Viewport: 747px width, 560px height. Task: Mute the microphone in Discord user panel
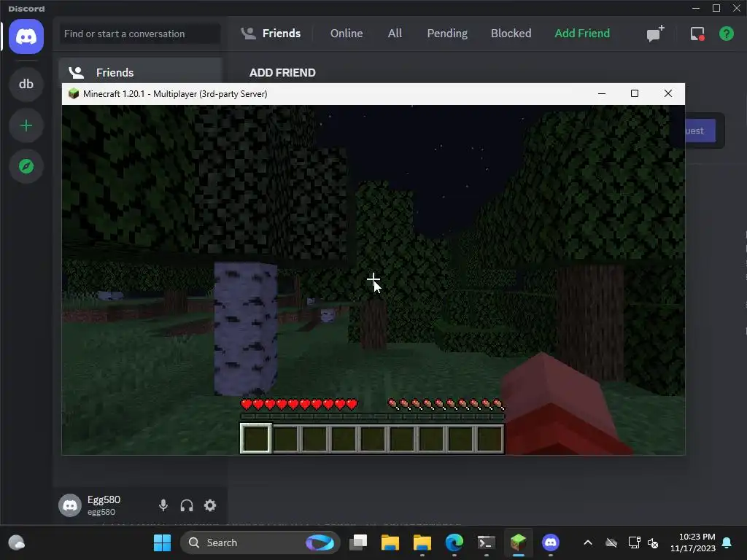pos(163,505)
